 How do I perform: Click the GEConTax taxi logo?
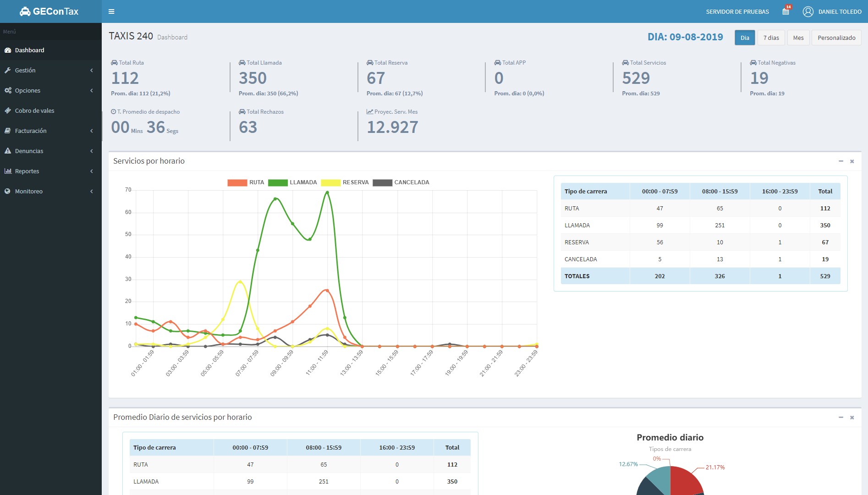[49, 11]
